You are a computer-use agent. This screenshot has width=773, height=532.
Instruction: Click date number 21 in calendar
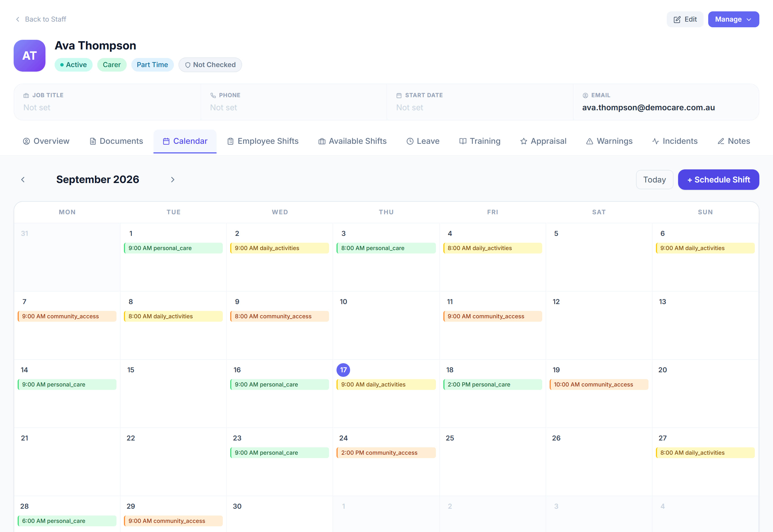24,438
